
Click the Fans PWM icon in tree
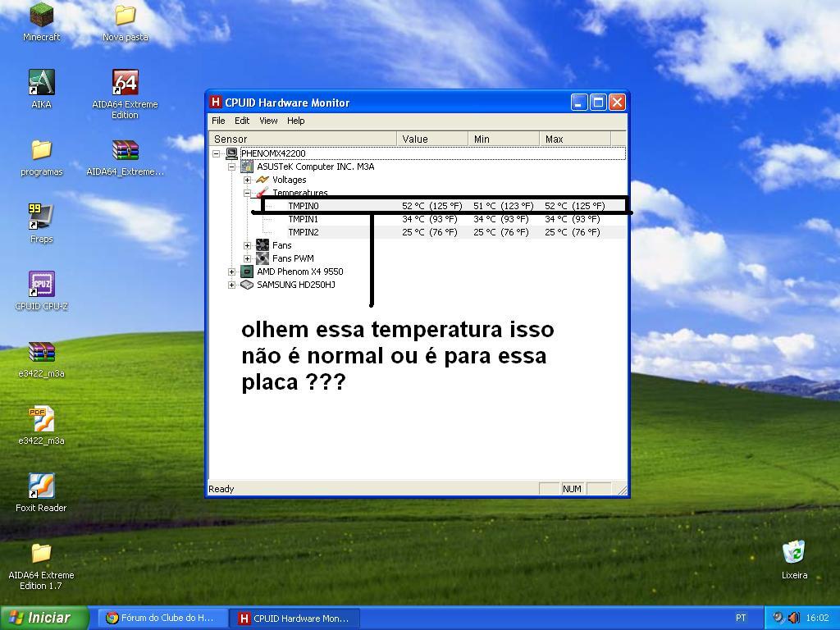point(262,258)
